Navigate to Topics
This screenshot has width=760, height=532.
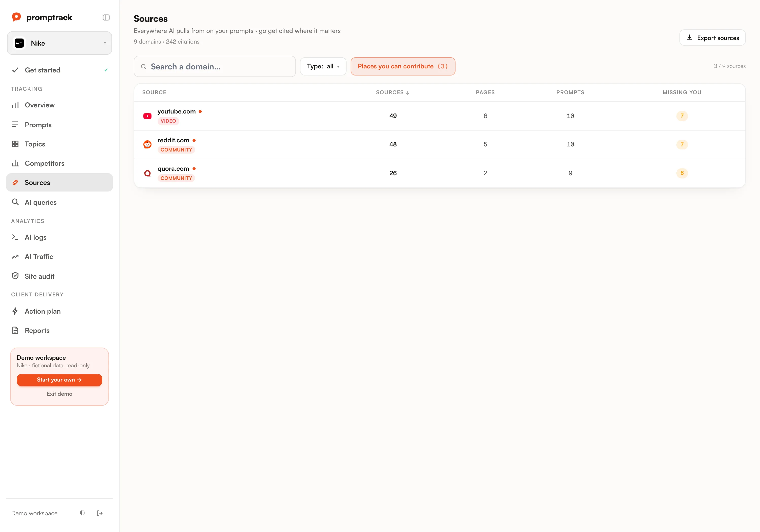tap(60, 144)
